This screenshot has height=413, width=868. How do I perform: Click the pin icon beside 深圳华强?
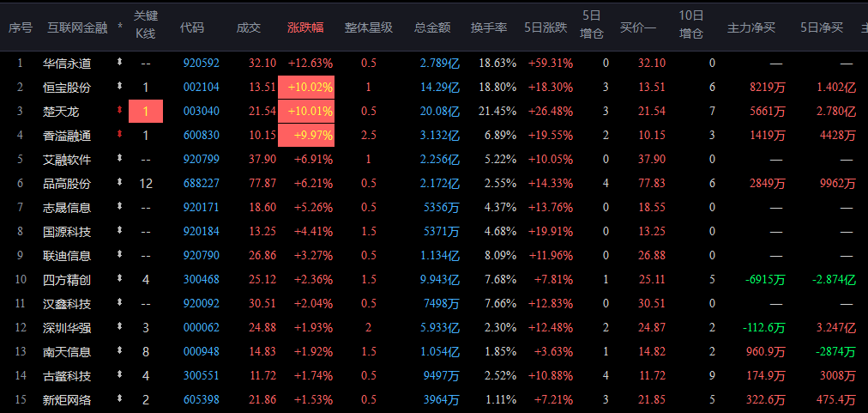[119, 327]
